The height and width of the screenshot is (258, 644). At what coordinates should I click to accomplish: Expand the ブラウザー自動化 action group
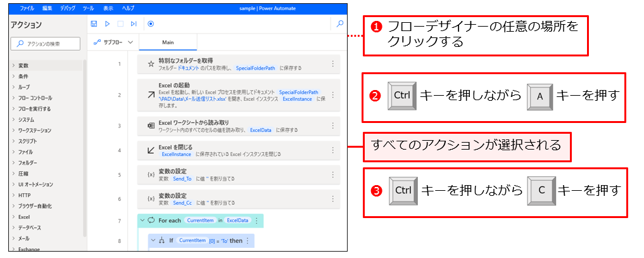13,206
